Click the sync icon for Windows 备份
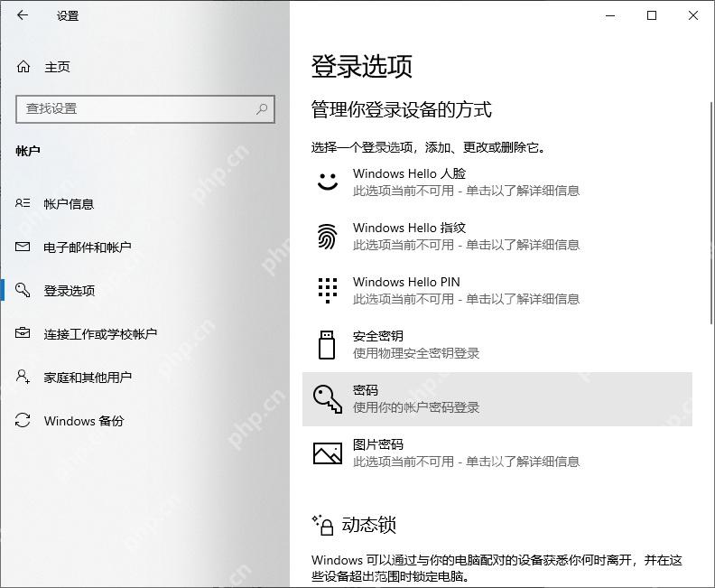Viewport: 715px width, 588px height. tap(23, 420)
